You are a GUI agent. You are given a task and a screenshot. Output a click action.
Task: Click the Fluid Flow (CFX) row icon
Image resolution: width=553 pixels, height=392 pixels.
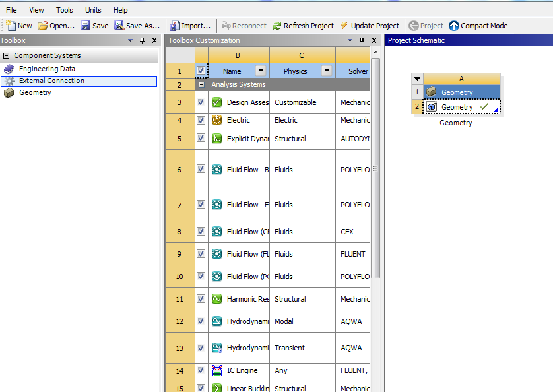tap(216, 232)
